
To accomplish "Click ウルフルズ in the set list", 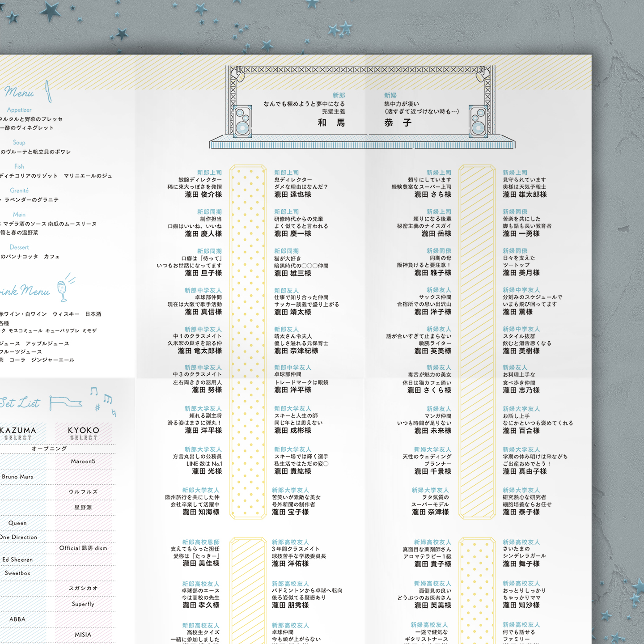I will point(83,492).
